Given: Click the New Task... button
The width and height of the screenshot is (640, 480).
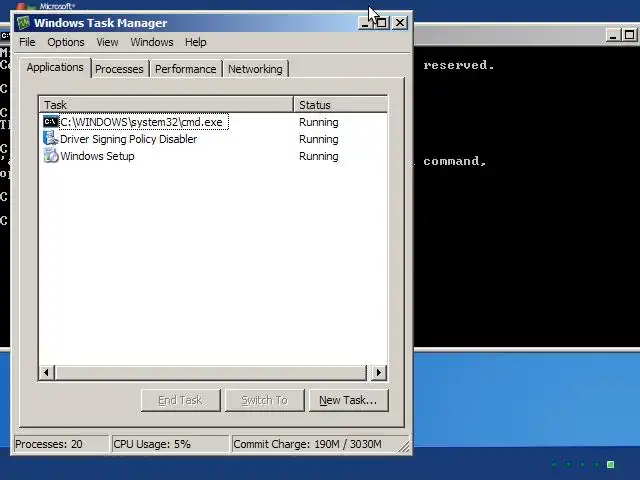Looking at the screenshot, I should 348,400.
